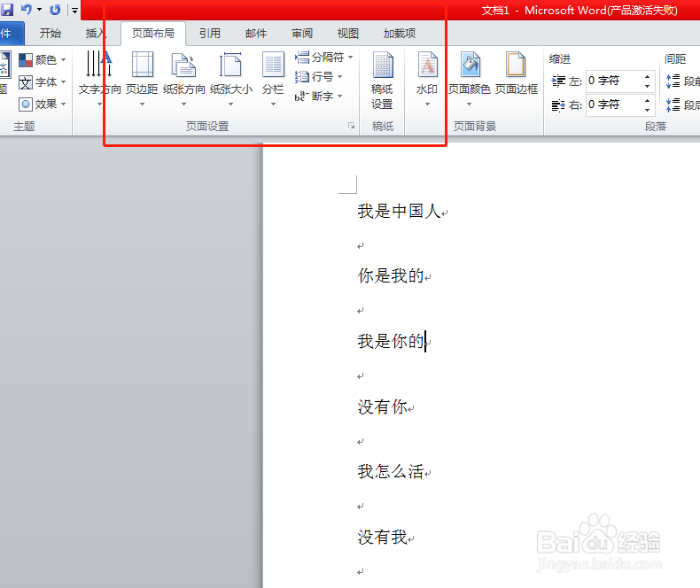Open the Undo history dropdown arrow
700x588 pixels.
(39, 10)
